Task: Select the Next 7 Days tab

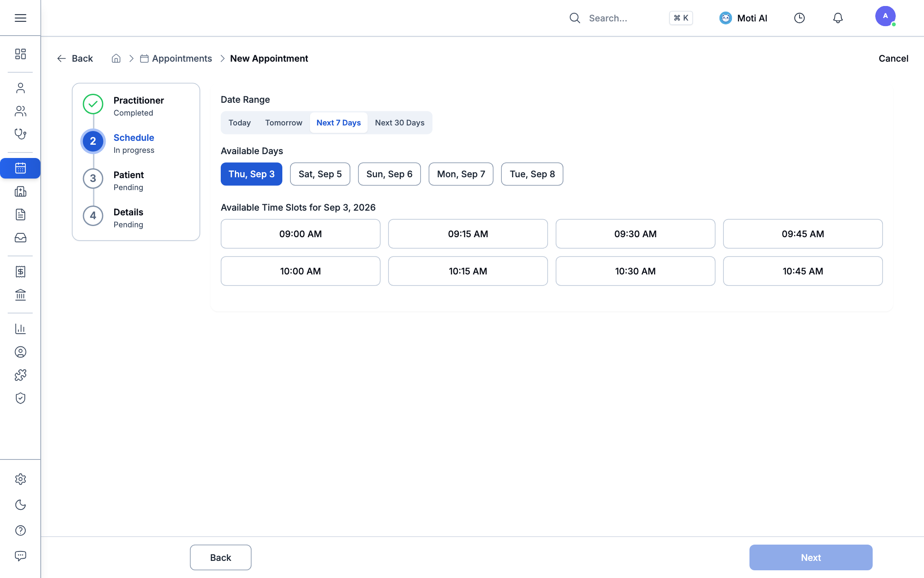Action: 338,122
